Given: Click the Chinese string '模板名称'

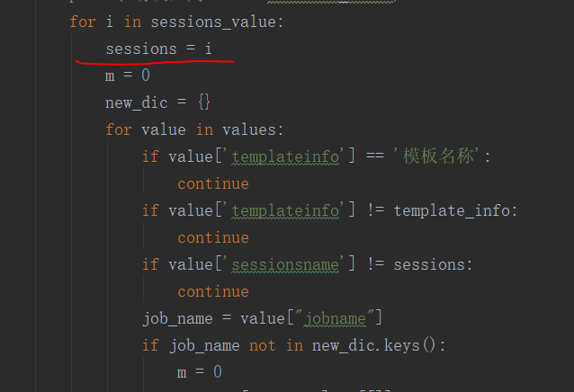Looking at the screenshot, I should (x=438, y=156).
